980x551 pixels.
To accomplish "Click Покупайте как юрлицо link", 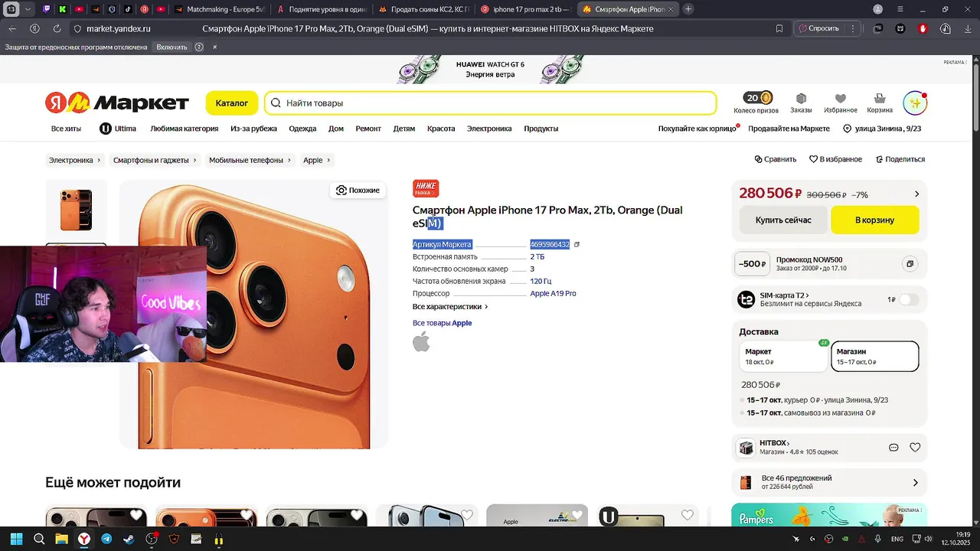I will [697, 129].
